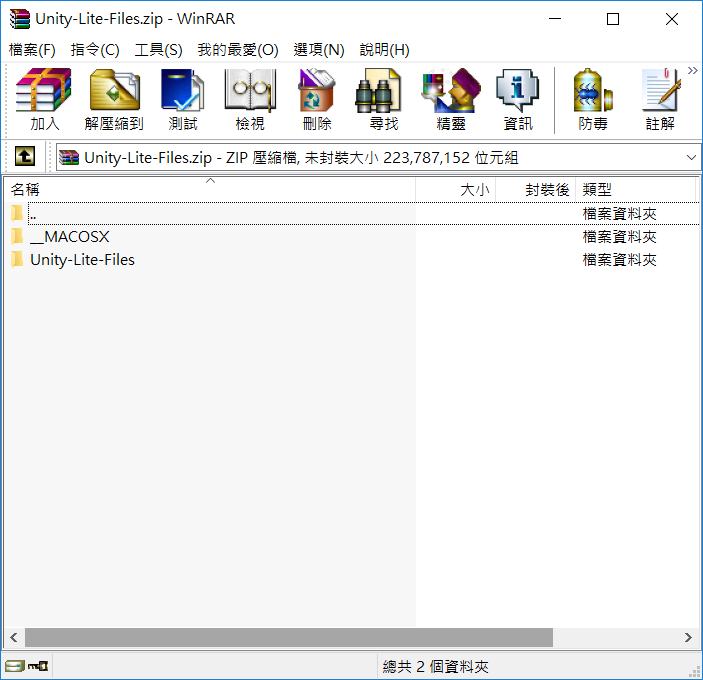Click the 加入 (Add) toolbar icon
This screenshot has height=680, width=703.
[44, 100]
